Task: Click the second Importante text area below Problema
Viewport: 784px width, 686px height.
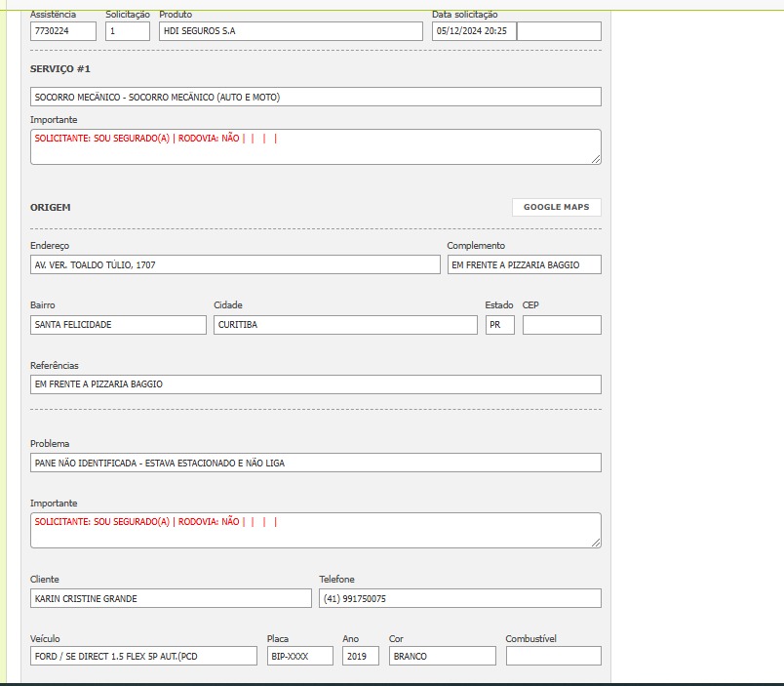Action: pos(316,530)
